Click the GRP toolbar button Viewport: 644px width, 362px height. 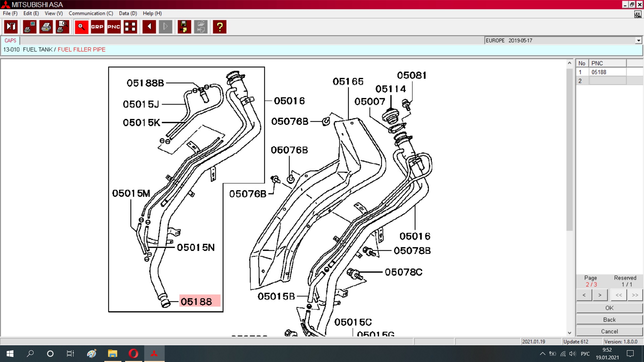97,27
